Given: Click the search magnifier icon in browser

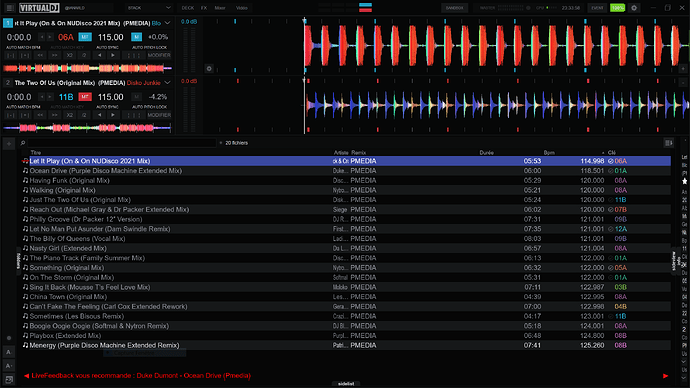Looking at the screenshot, I should click(23, 143).
